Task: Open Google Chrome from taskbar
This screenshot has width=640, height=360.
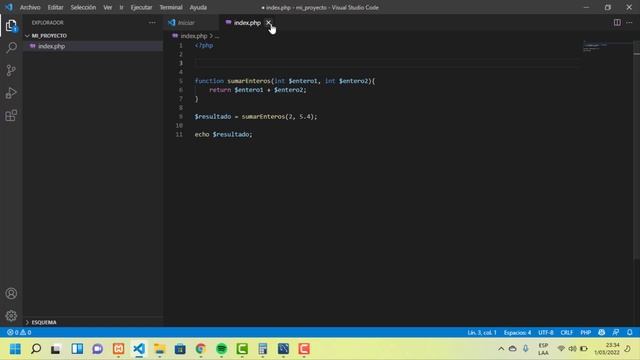Action: [200, 349]
